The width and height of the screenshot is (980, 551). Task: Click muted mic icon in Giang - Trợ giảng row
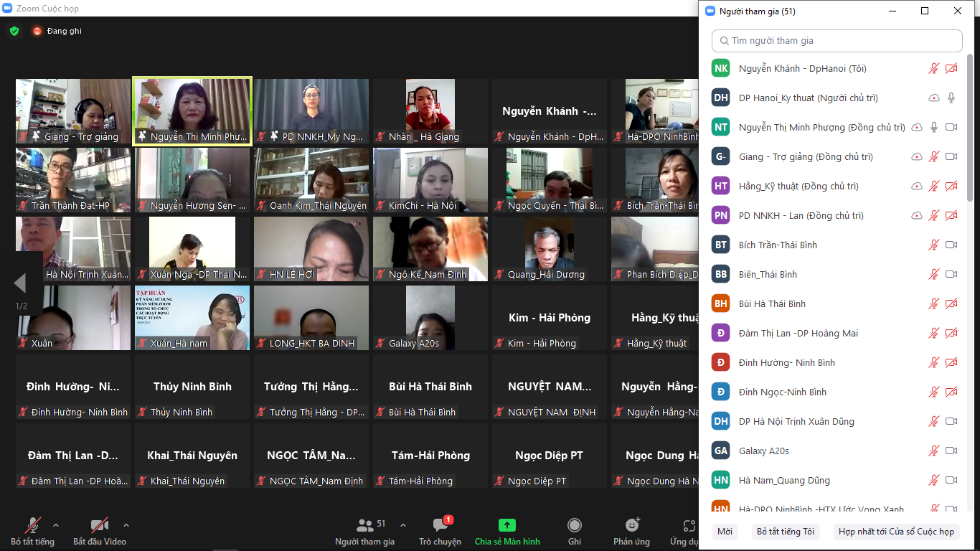click(933, 157)
